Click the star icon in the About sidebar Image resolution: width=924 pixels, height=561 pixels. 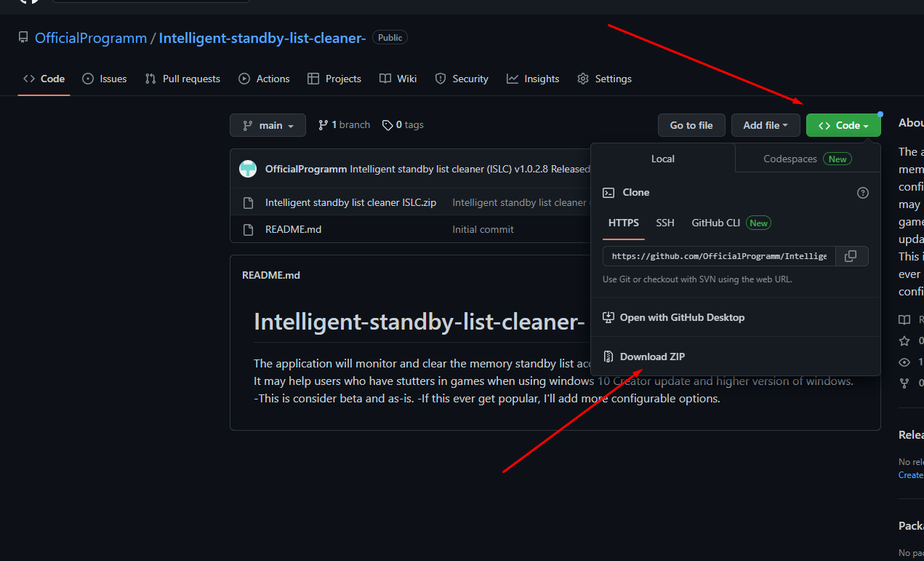coord(904,341)
